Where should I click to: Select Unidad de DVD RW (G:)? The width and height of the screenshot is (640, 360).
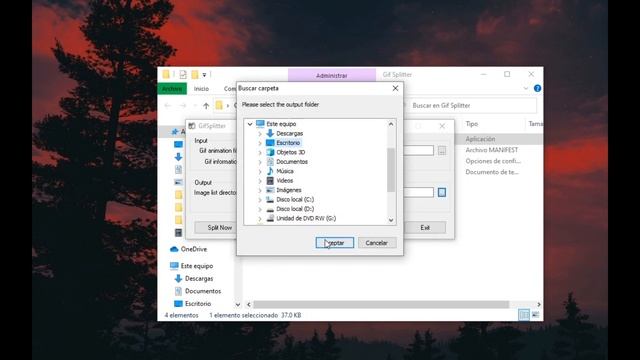(x=306, y=218)
